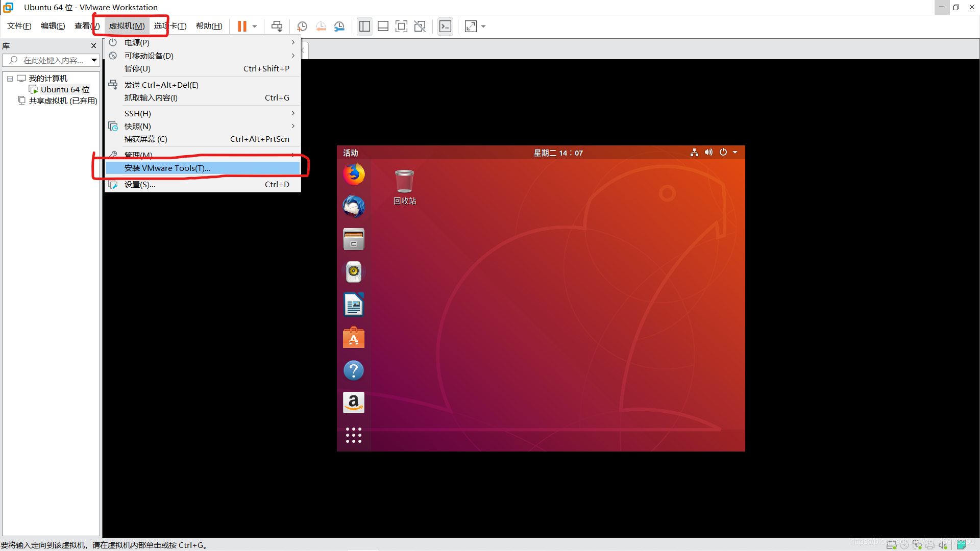This screenshot has width=980, height=551.
Task: Open the power options dropdown arrow beside pause
Action: (255, 27)
